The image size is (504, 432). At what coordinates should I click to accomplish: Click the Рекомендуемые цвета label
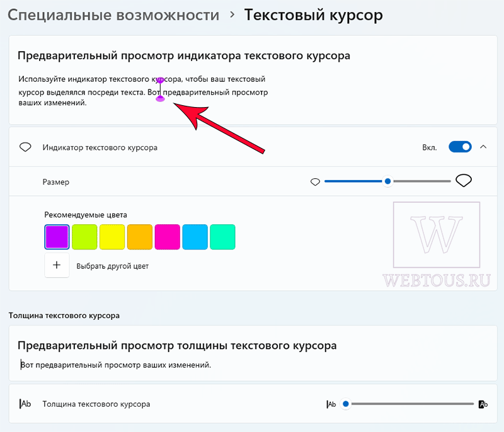86,215
